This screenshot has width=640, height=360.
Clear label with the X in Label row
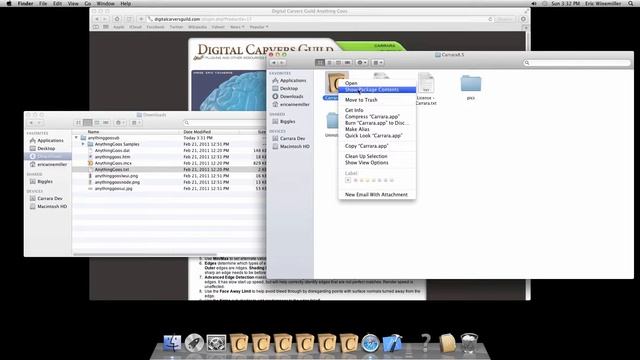click(348, 180)
